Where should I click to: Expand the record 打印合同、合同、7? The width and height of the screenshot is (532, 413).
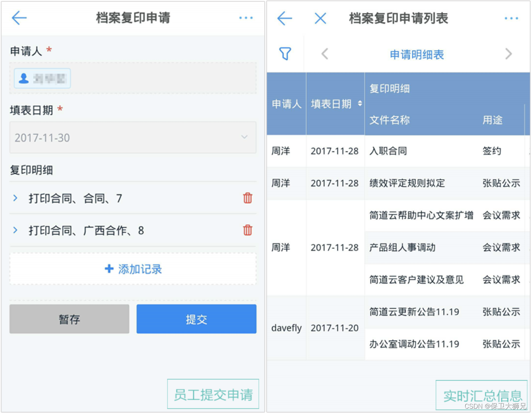pyautogui.click(x=15, y=198)
